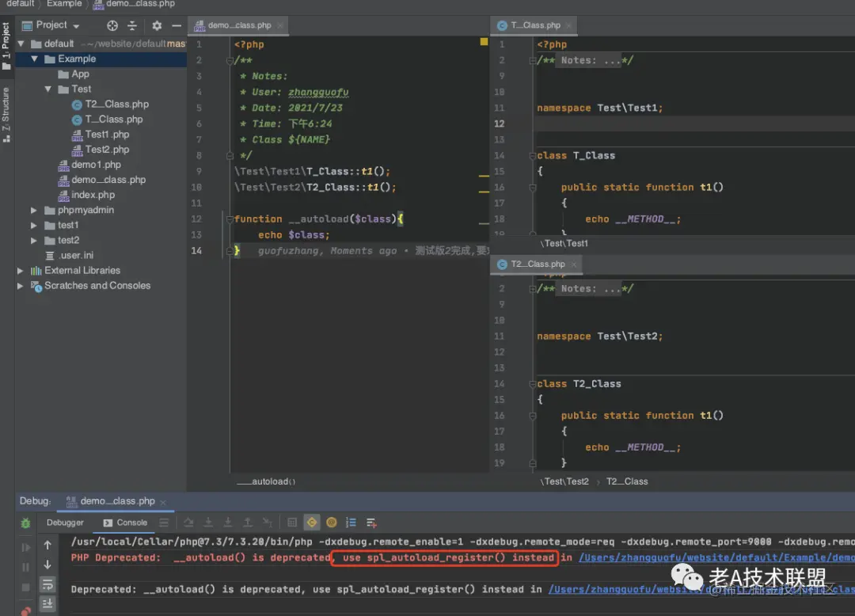Open index.php in project tree
Viewport: 855px width, 616px height.
coord(86,195)
